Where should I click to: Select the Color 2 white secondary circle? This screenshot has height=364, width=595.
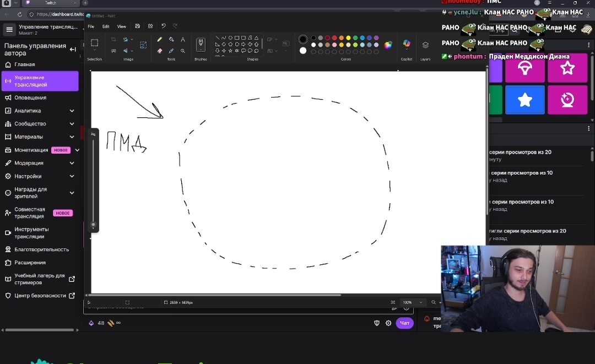(303, 51)
